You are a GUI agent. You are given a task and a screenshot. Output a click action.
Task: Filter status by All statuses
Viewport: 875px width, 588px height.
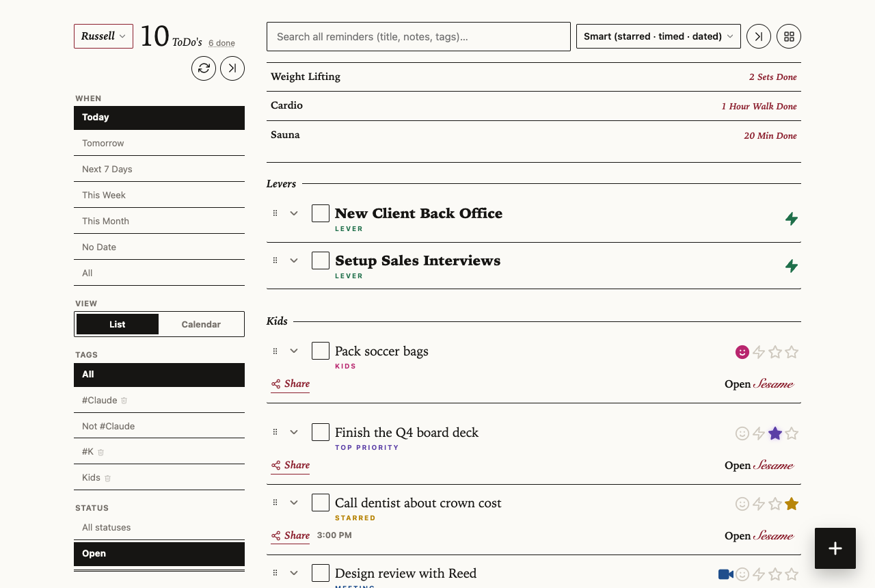coord(159,528)
